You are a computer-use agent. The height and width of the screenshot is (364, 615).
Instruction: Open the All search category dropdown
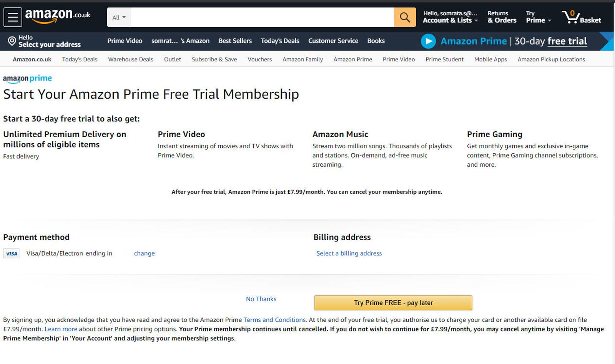[x=118, y=17]
